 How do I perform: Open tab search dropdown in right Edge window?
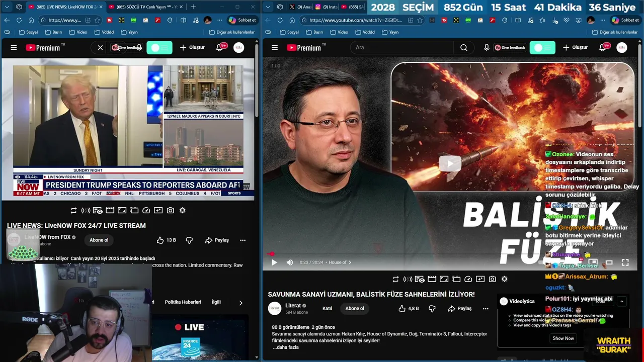point(268,7)
